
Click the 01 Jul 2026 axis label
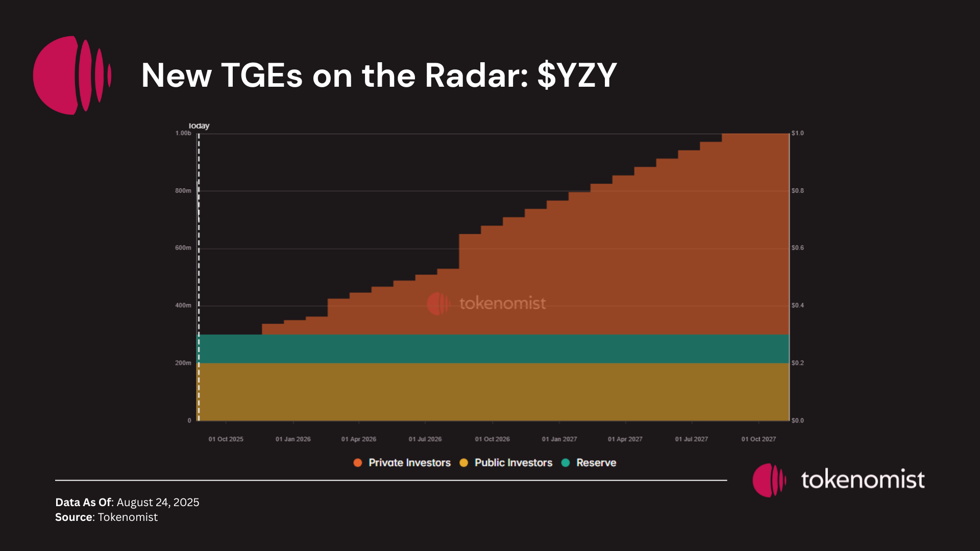(x=425, y=439)
